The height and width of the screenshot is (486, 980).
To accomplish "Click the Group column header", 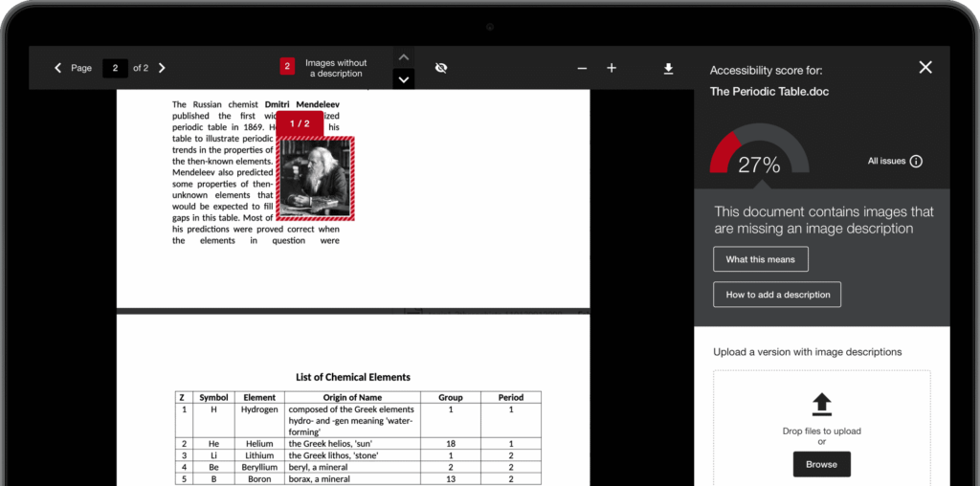I will click(x=451, y=397).
